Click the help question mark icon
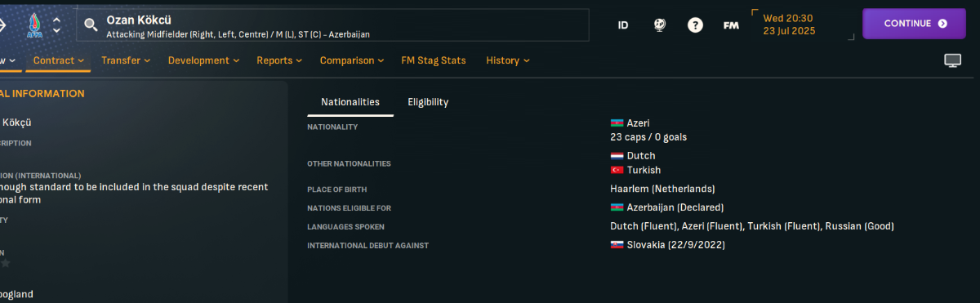Image resolution: width=980 pixels, height=303 pixels. point(695,25)
